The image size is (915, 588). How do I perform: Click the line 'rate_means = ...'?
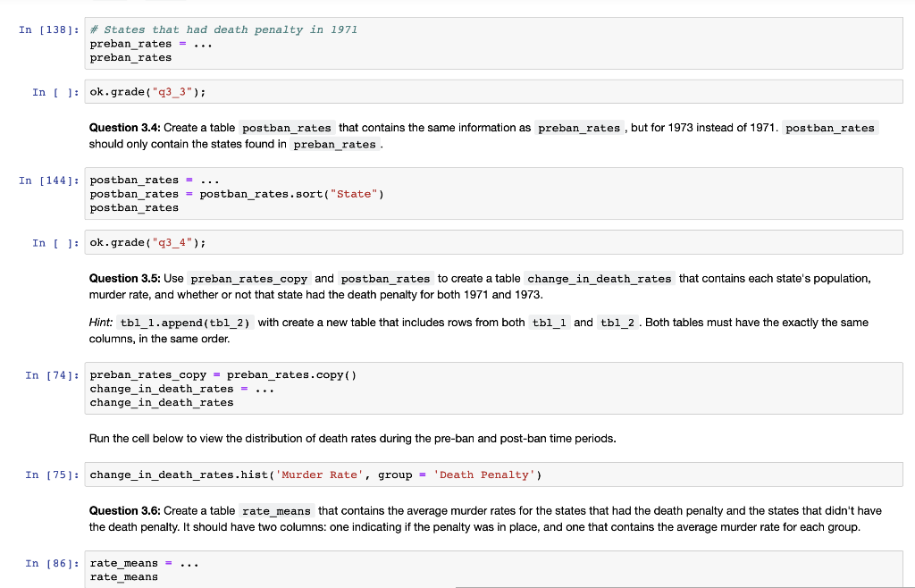pyautogui.click(x=144, y=564)
